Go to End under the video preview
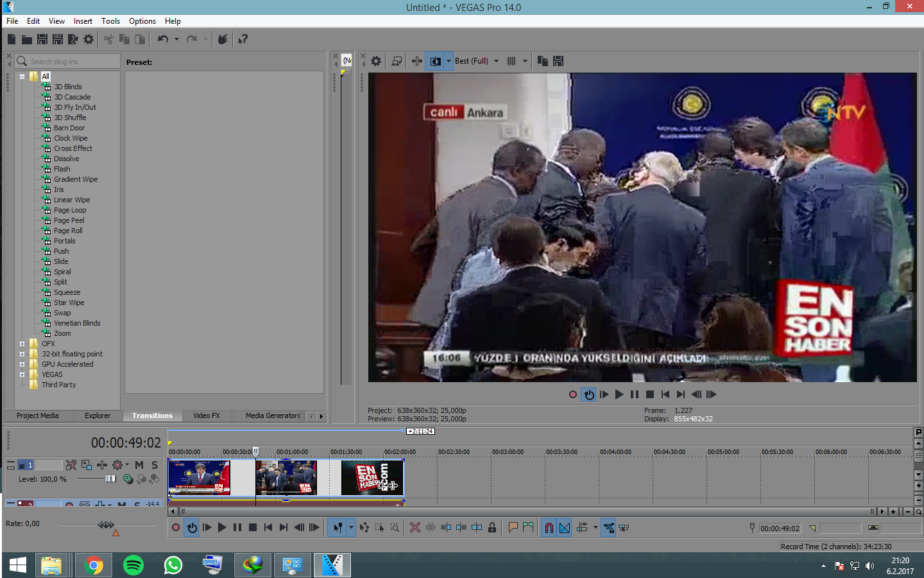 point(681,394)
